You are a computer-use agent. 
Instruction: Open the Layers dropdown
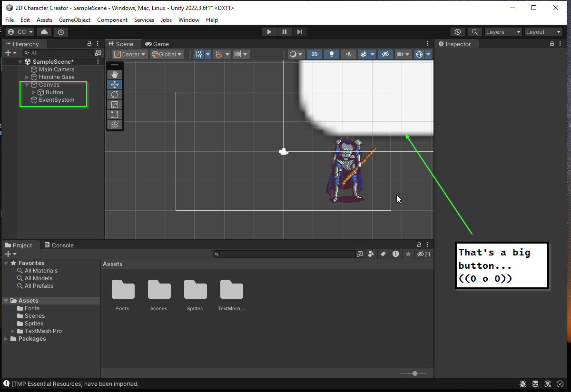coord(503,32)
